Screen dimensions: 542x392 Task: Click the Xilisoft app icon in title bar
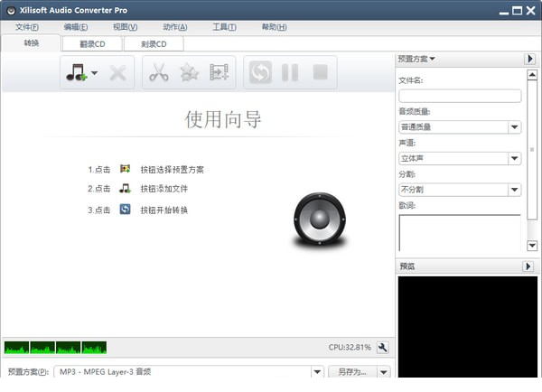(x=11, y=11)
